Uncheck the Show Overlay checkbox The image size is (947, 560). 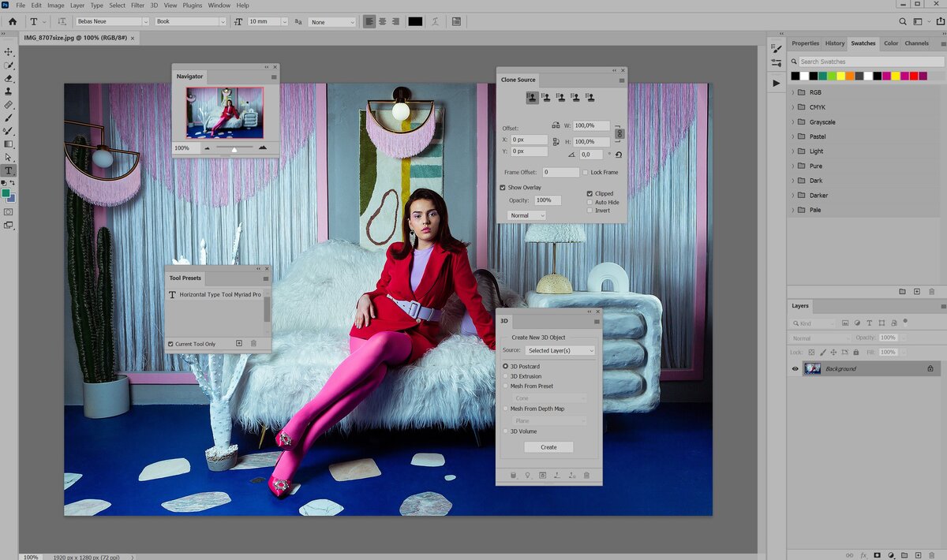(x=503, y=188)
